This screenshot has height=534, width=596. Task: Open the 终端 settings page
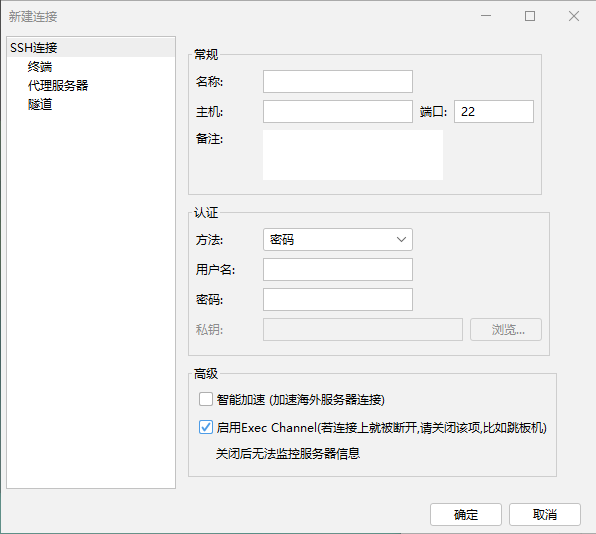point(40,67)
